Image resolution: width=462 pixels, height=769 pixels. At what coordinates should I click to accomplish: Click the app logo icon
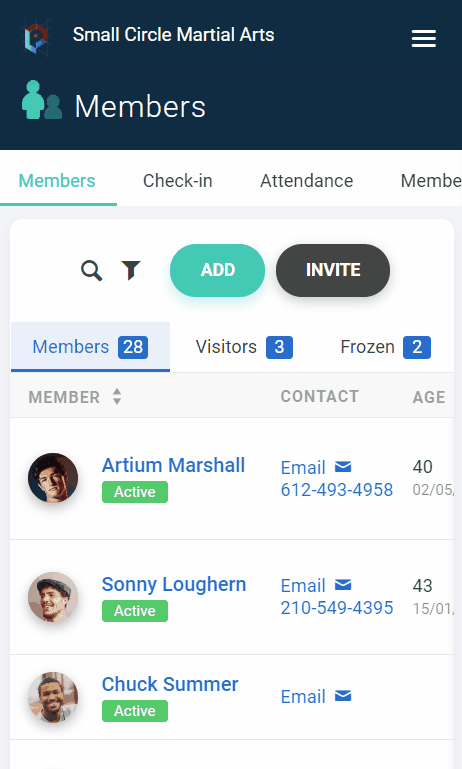[37, 38]
